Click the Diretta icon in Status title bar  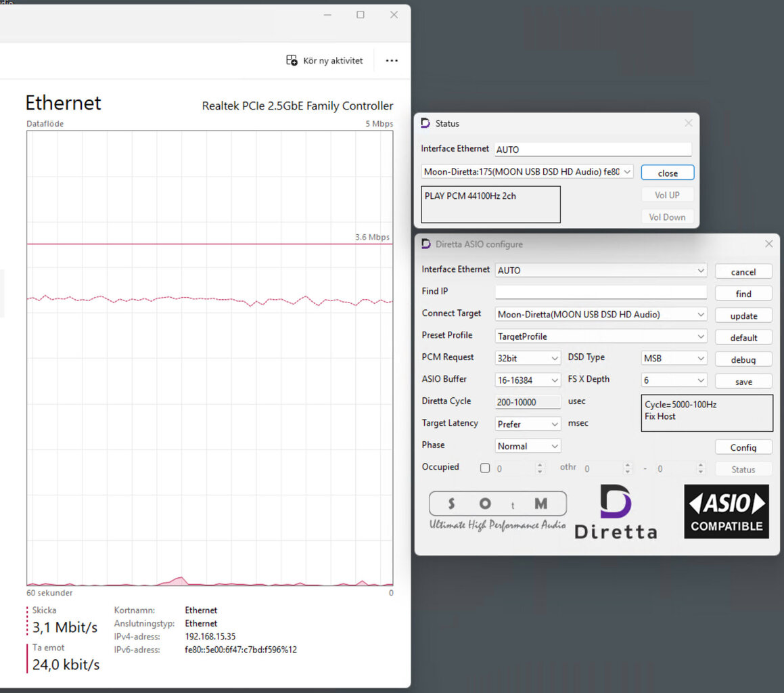pyautogui.click(x=425, y=123)
